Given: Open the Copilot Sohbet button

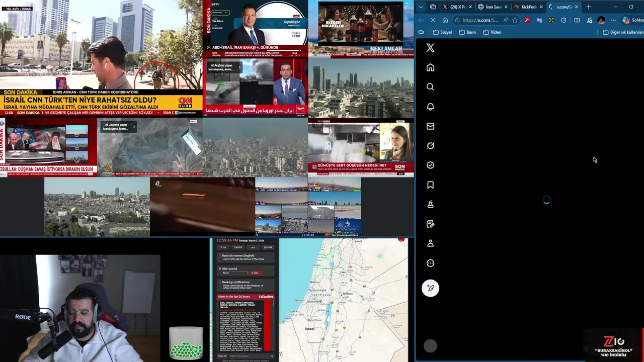Looking at the screenshot, I should tap(632, 20).
